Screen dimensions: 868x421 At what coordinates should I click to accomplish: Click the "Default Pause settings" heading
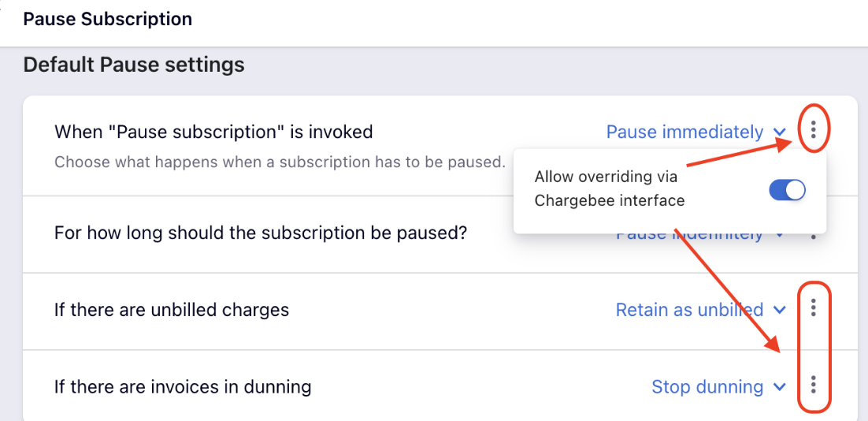[x=134, y=65]
